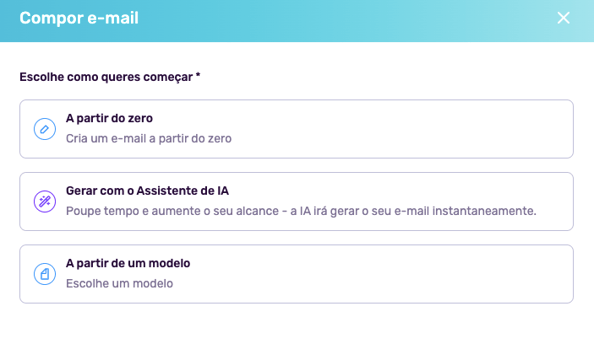Close the Compor e-mail dialog
This screenshot has width=594, height=360.
[563, 18]
